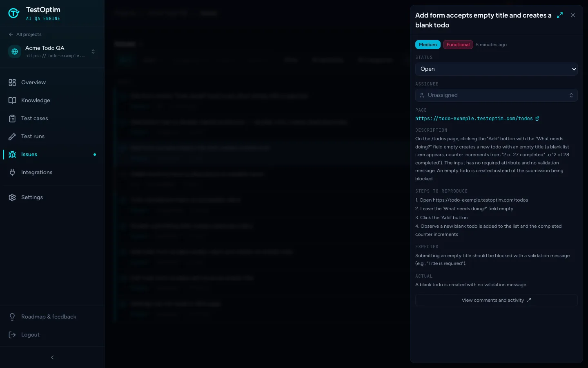
Task: Click View comments and activity
Action: (x=497, y=300)
